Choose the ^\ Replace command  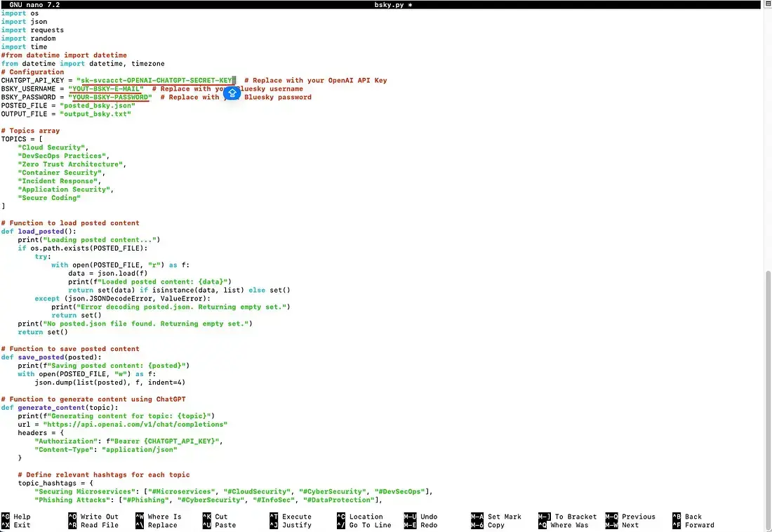point(157,525)
